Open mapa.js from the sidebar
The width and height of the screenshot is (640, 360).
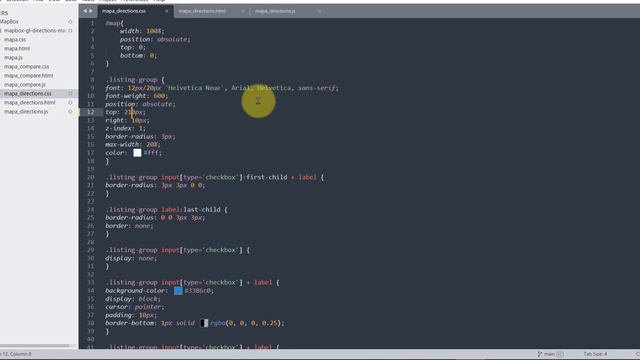(13, 58)
